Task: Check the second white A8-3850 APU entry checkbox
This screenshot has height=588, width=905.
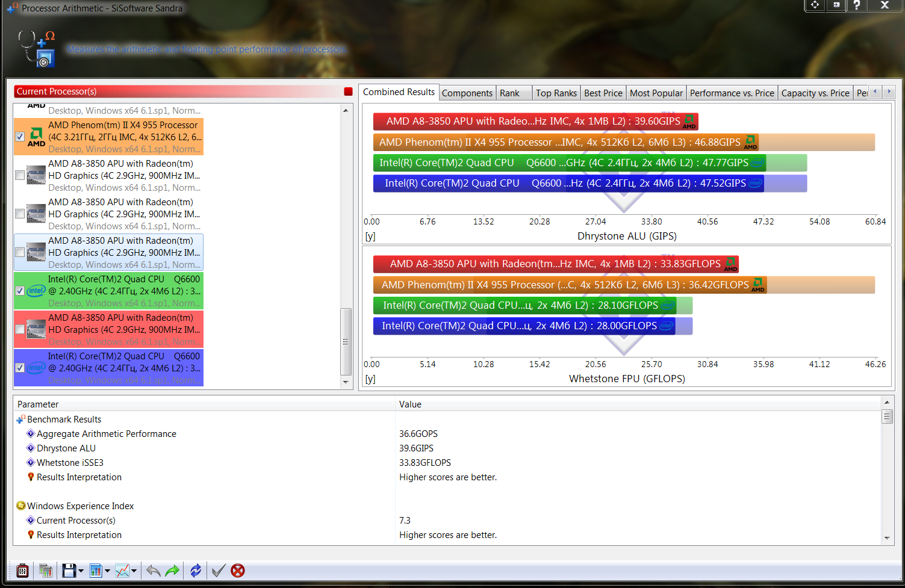Action: [20, 214]
